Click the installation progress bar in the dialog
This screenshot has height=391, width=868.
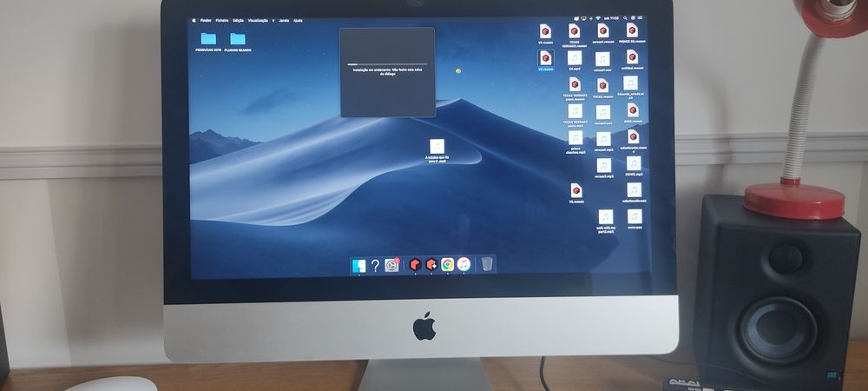coord(387,64)
